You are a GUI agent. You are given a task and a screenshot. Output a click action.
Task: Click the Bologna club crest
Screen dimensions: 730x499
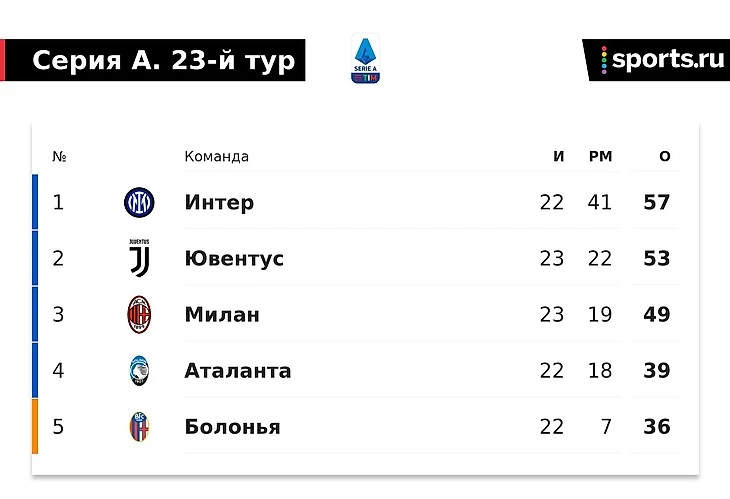[139, 427]
